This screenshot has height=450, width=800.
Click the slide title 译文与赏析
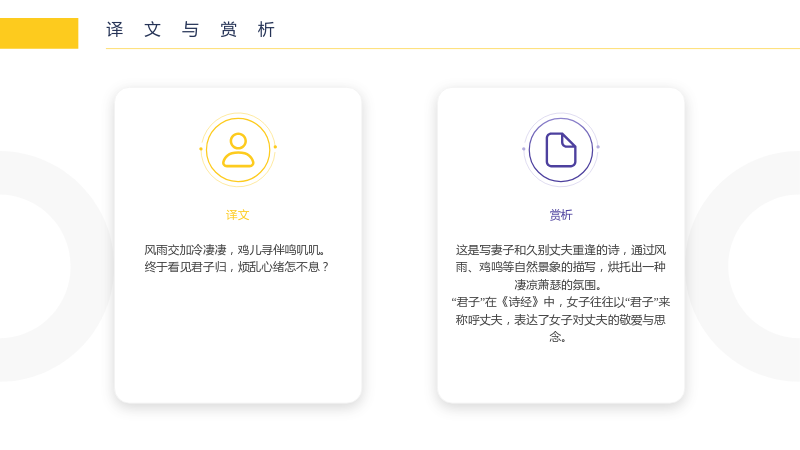(191, 30)
